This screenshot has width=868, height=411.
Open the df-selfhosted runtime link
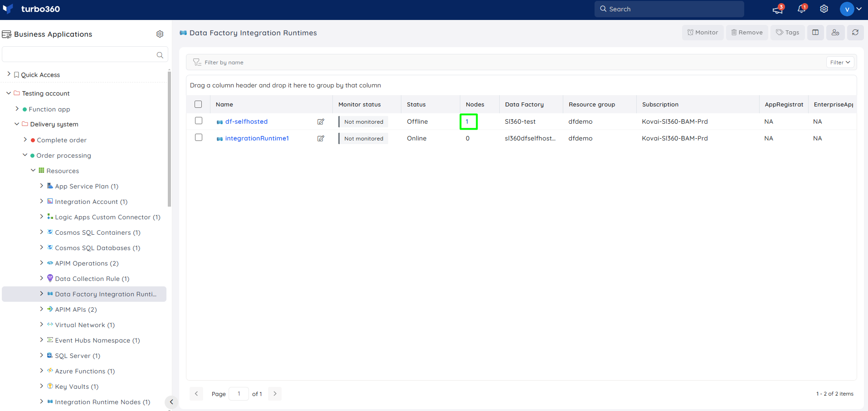point(246,121)
